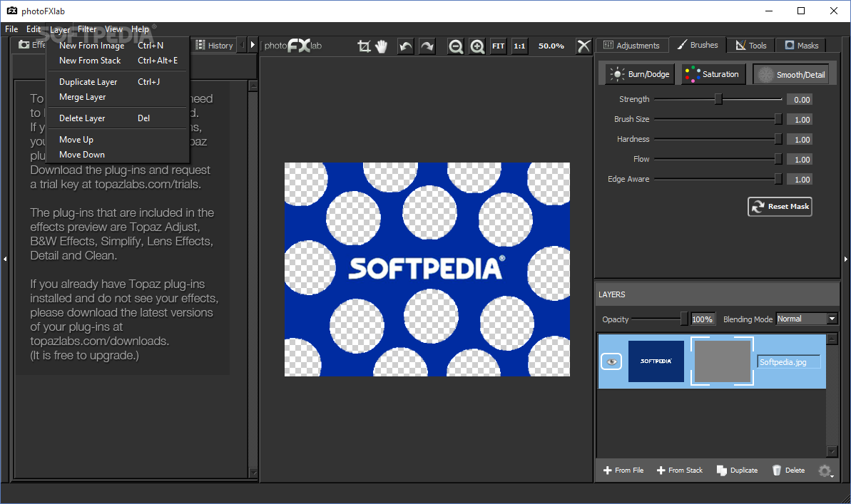This screenshot has width=851, height=504.
Task: Add a layer From Stack
Action: [x=680, y=470]
